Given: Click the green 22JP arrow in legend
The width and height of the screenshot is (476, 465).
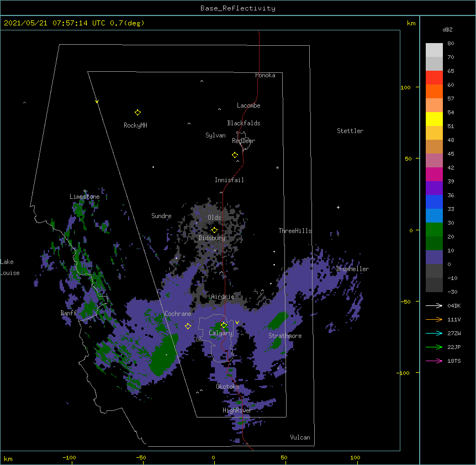Looking at the screenshot, I should click(x=434, y=347).
